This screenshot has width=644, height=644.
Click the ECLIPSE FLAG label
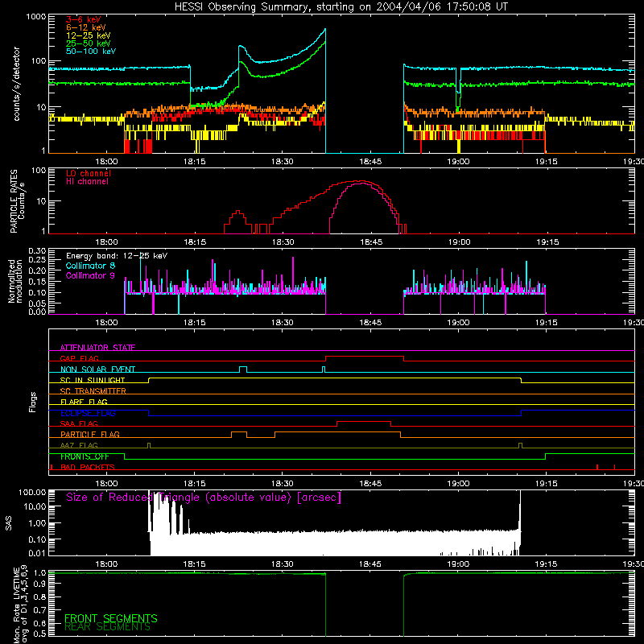(x=88, y=413)
